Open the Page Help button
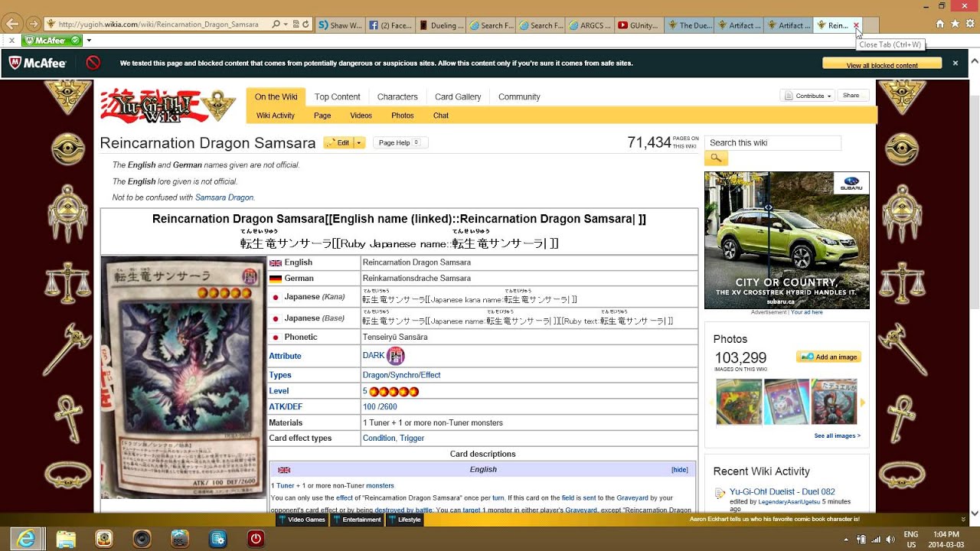Viewport: 980px width, 551px height. [400, 142]
